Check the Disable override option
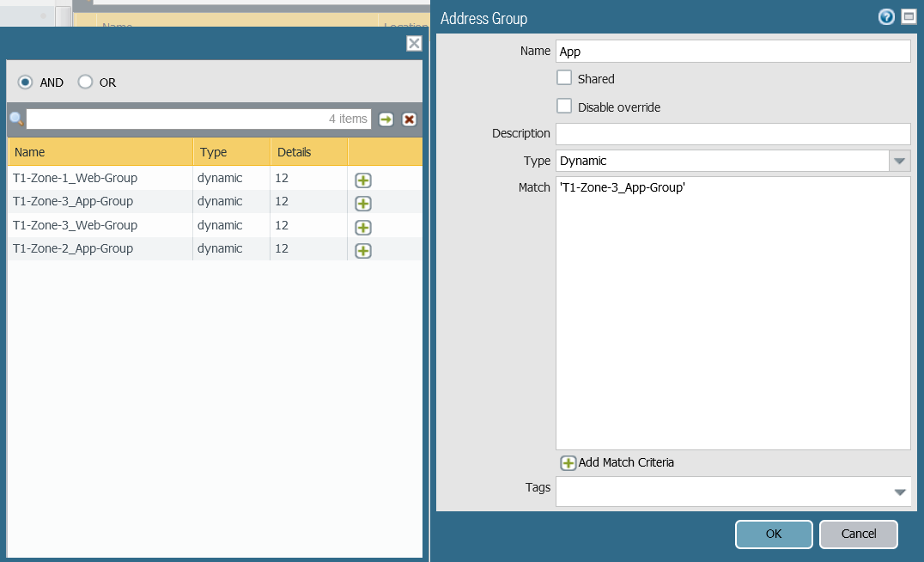 pyautogui.click(x=564, y=107)
